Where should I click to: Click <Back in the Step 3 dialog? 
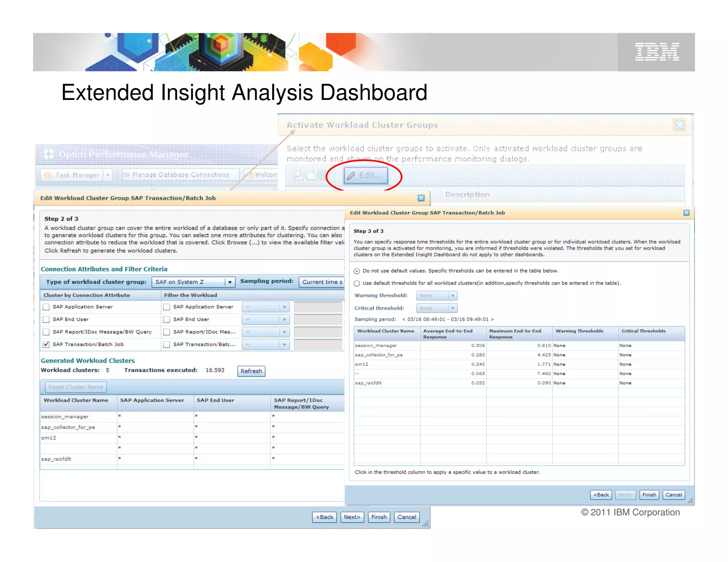(601, 495)
